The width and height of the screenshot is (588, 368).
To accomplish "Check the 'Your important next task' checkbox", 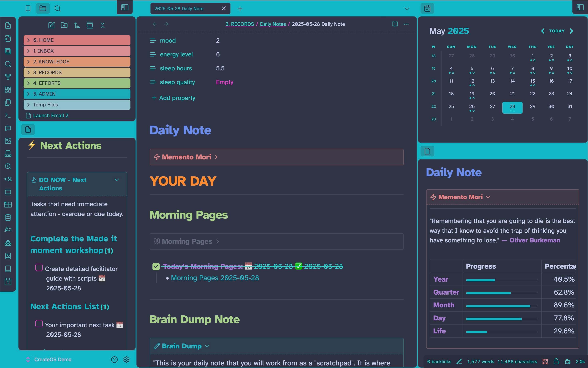I will point(39,324).
